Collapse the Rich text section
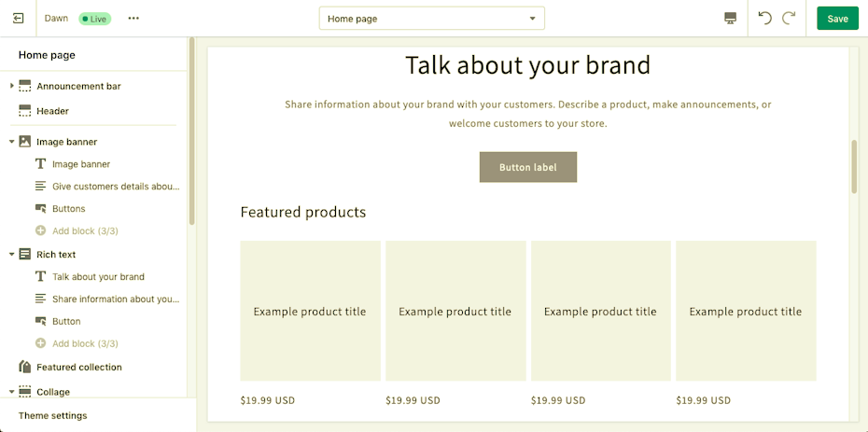Screen dimensions: 868x432 [x=12, y=255]
